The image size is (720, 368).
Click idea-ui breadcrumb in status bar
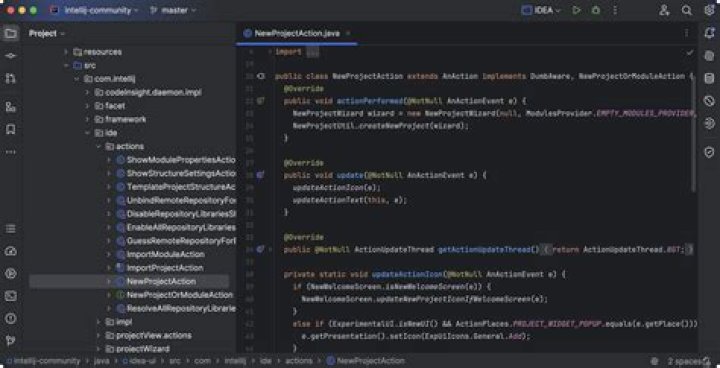click(139, 361)
